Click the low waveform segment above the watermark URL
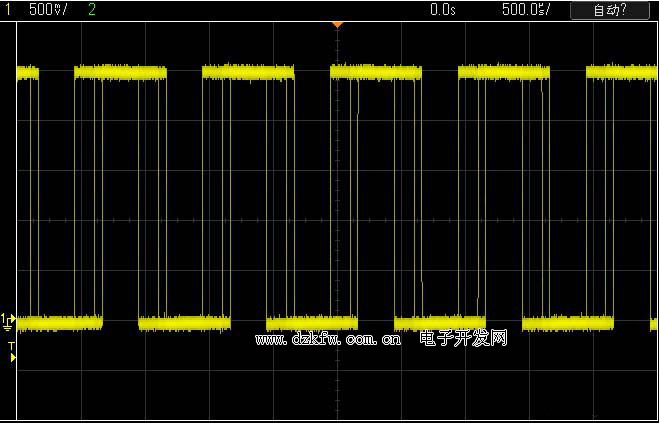This screenshot has width=659, height=423. [x=312, y=322]
